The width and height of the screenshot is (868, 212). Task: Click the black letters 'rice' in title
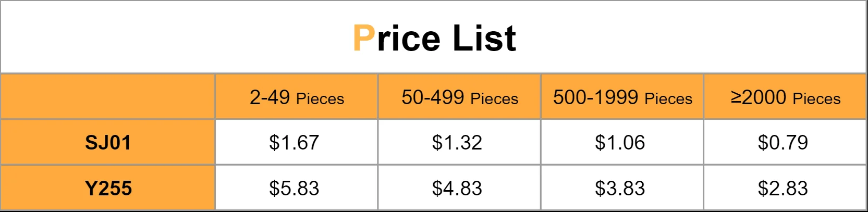409,39
